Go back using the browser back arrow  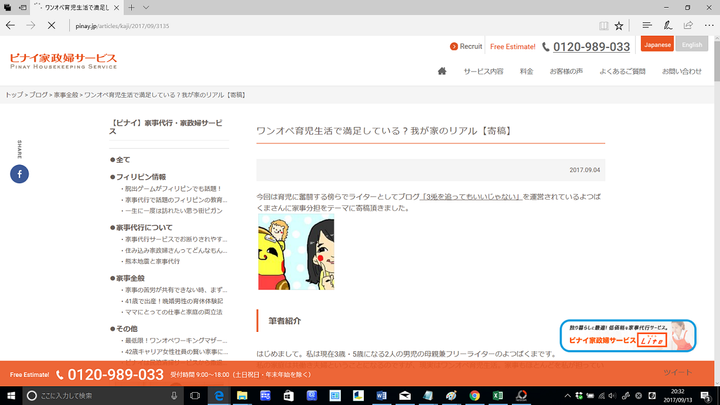10,26
